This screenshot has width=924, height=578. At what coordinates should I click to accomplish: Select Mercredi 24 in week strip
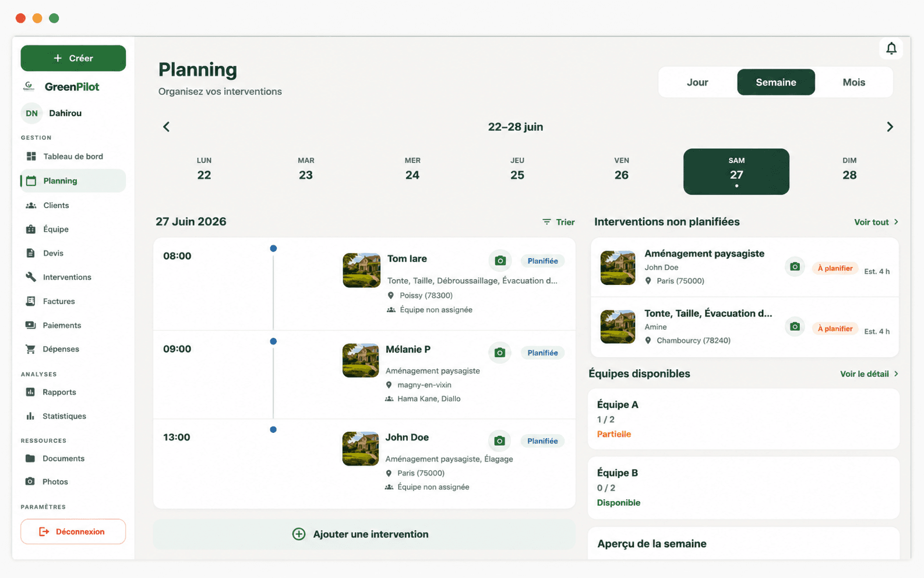click(x=412, y=170)
